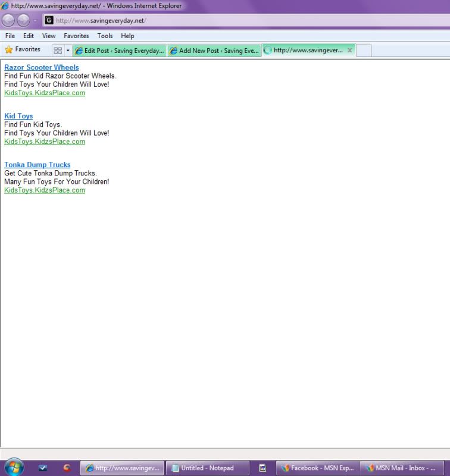Open the File menu
This screenshot has width=450, height=476.
click(x=10, y=36)
